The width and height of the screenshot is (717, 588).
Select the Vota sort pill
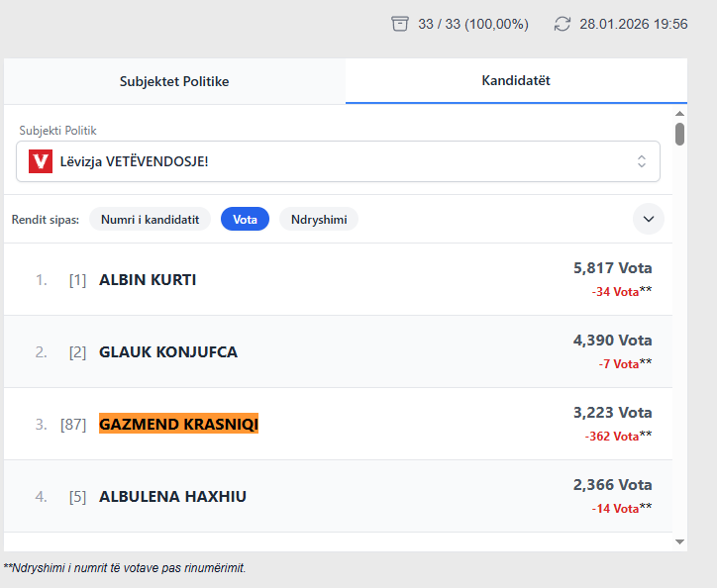tap(245, 220)
